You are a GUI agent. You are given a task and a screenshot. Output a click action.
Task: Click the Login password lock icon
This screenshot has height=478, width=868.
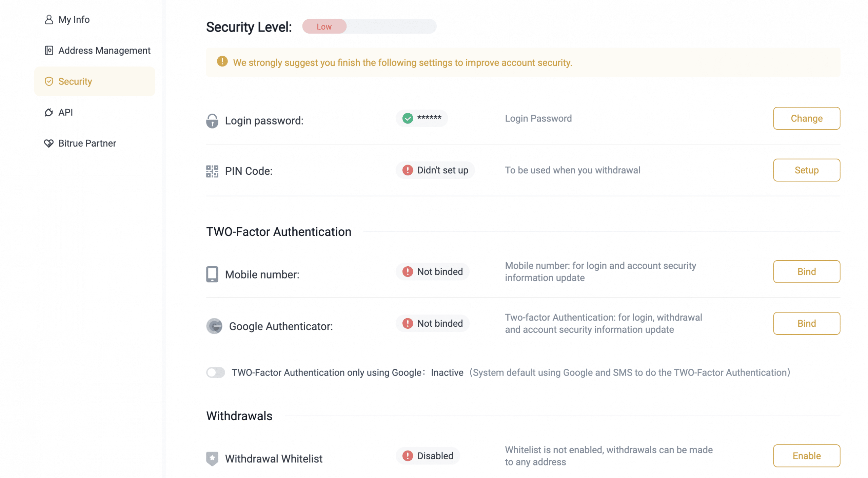point(212,121)
